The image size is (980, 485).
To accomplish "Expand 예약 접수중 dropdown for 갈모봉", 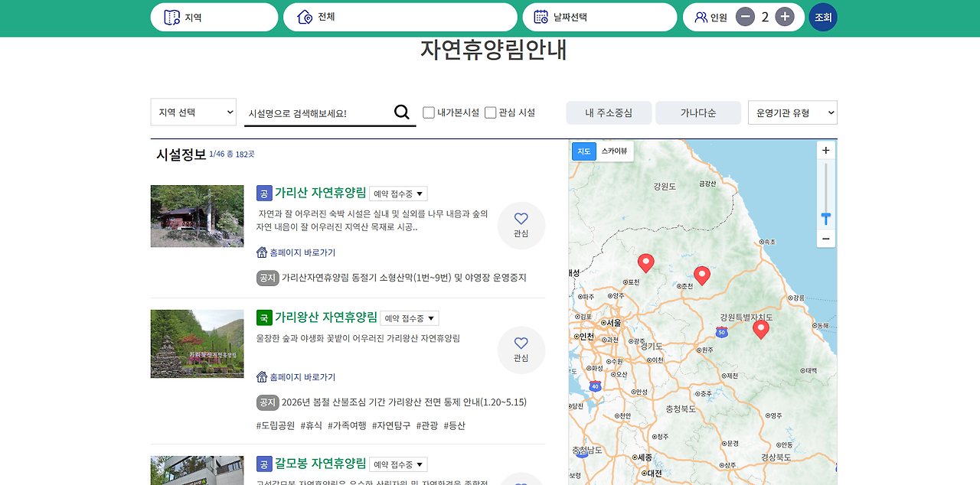I will point(398,464).
